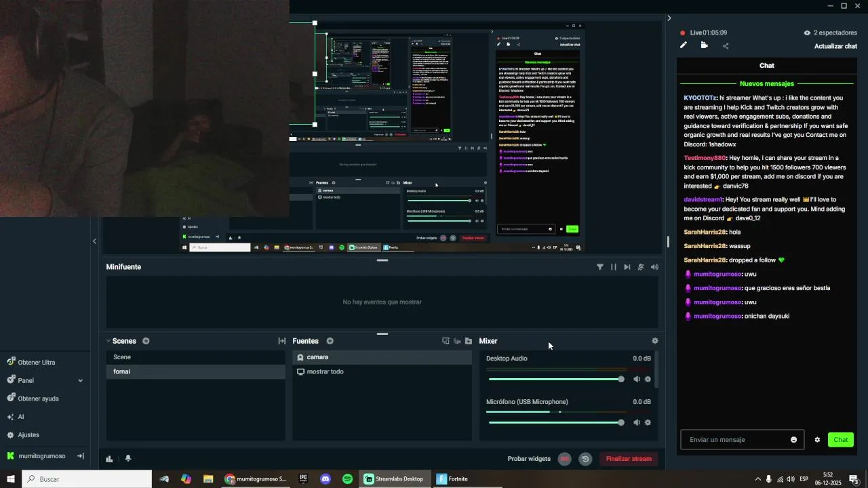Click the Testimony880 username in chat
The height and width of the screenshot is (488, 868).
tap(705, 158)
